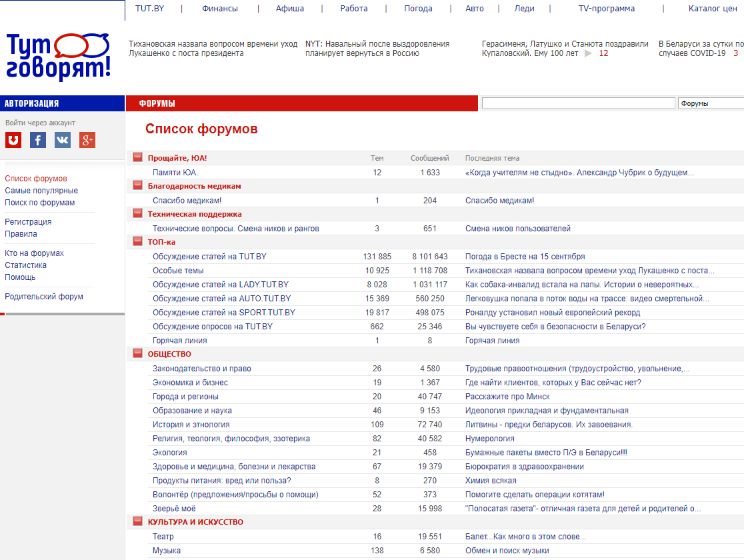Open the 'Зверьё моё' forum
Screen dimensions: 744x560
(173, 509)
